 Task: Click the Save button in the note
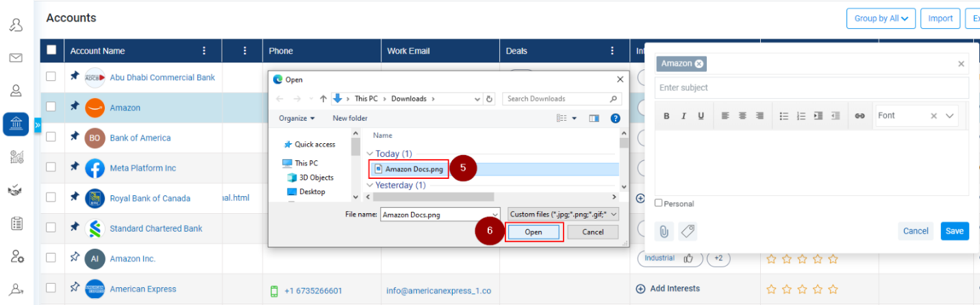pyautogui.click(x=955, y=231)
